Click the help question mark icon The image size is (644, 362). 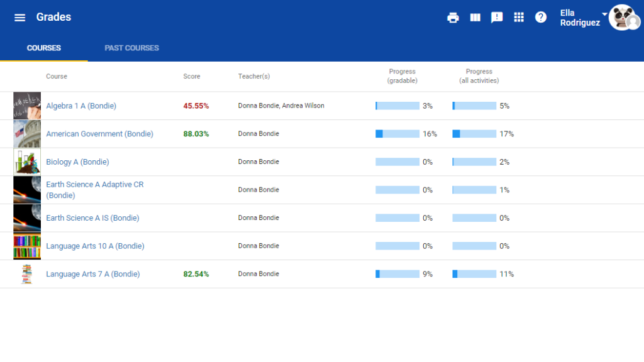point(541,18)
